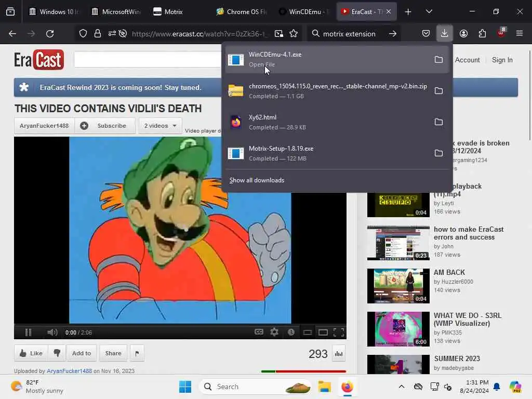Open site permissions icon in address bar
This screenshot has height=399, width=532.
pyautogui.click(x=112, y=34)
